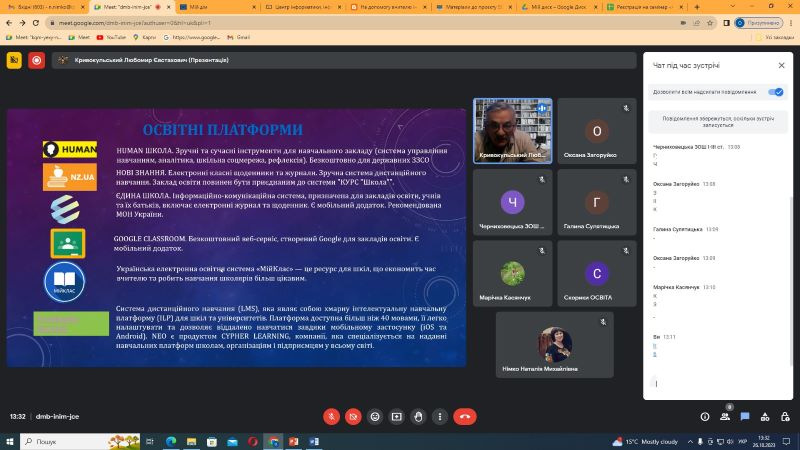
Task: Open the Opera browser taskbar icon
Action: point(253,441)
